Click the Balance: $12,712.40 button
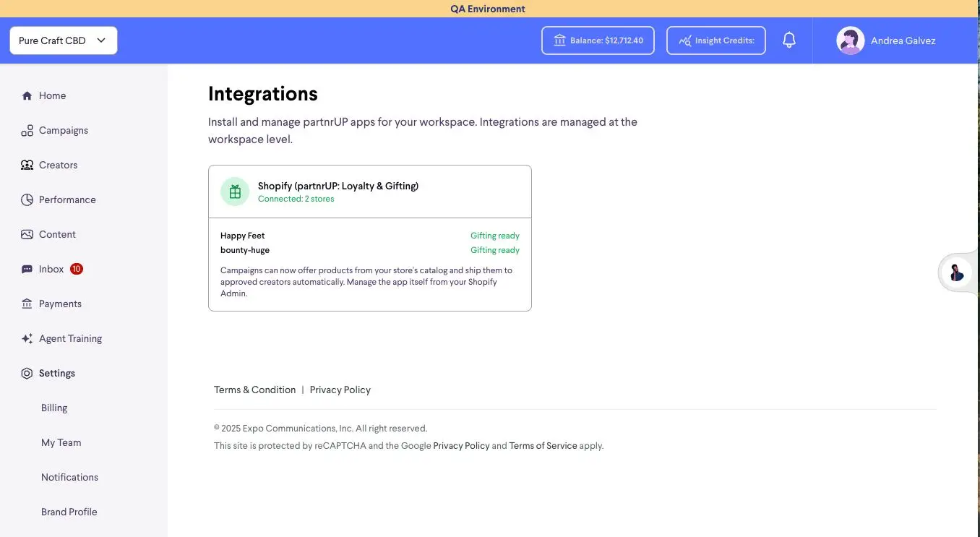980x537 pixels. 598,40
